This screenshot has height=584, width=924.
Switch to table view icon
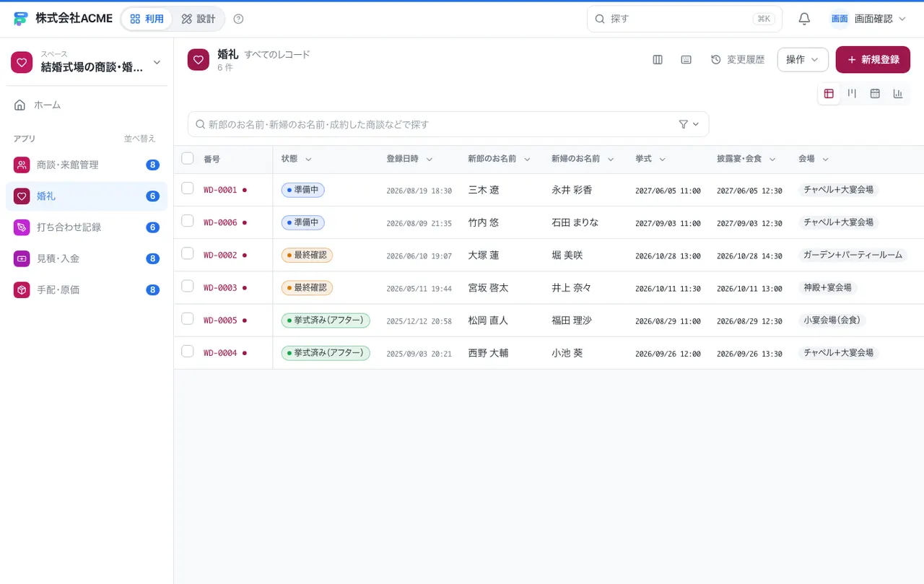point(829,94)
